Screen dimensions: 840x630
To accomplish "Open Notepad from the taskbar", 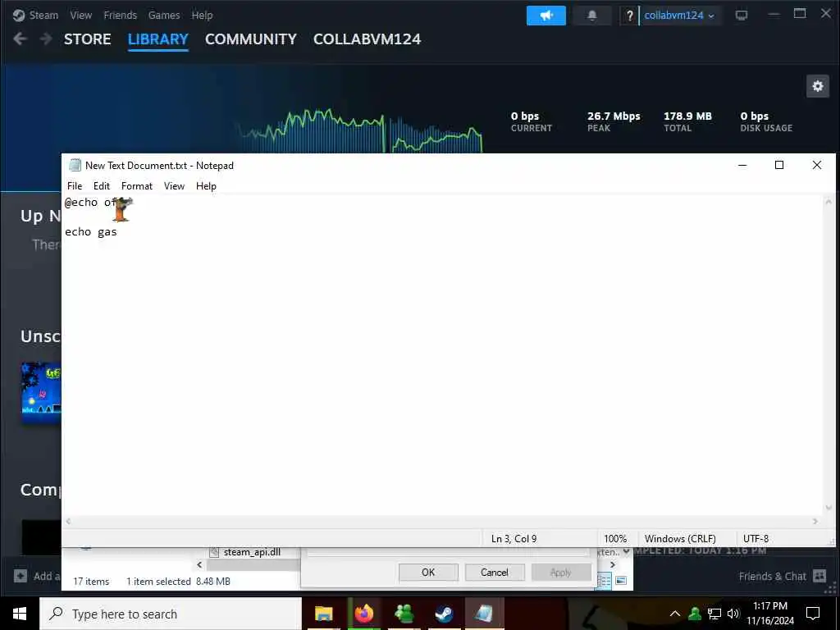I will (484, 614).
